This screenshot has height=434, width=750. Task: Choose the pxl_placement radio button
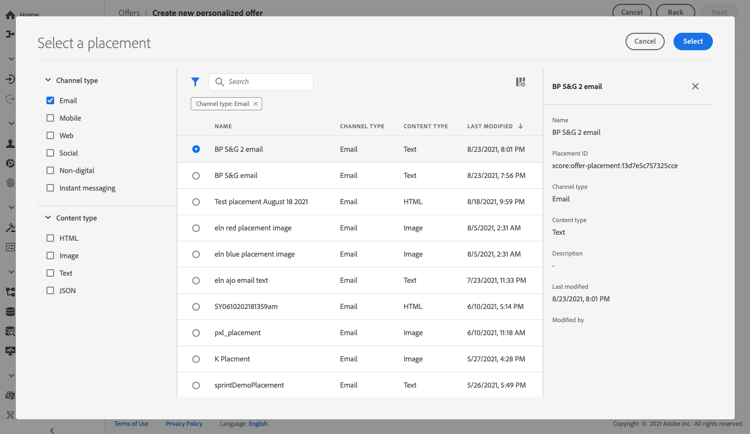click(x=196, y=333)
